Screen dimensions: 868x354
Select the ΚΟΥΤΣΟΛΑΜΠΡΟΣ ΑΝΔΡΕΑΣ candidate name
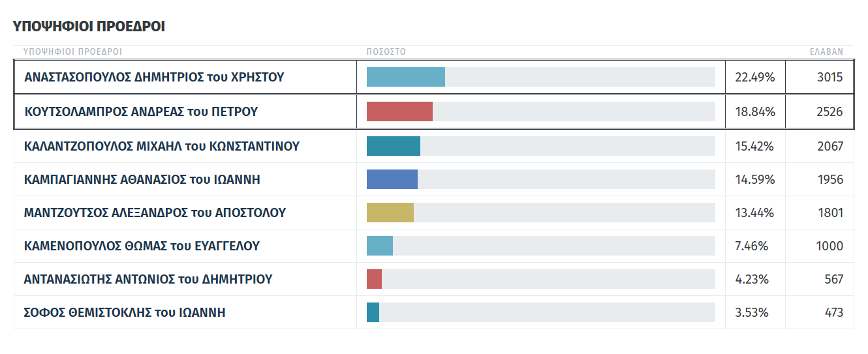click(141, 111)
